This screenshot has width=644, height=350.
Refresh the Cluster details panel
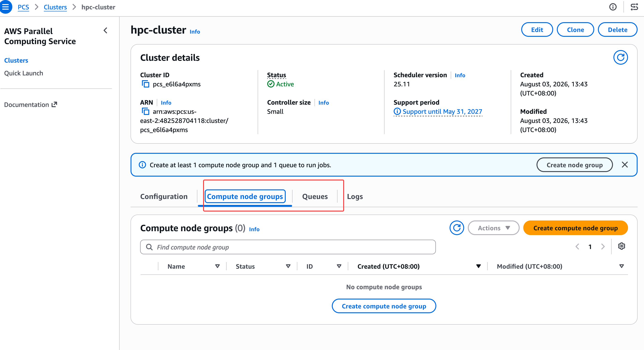620,58
